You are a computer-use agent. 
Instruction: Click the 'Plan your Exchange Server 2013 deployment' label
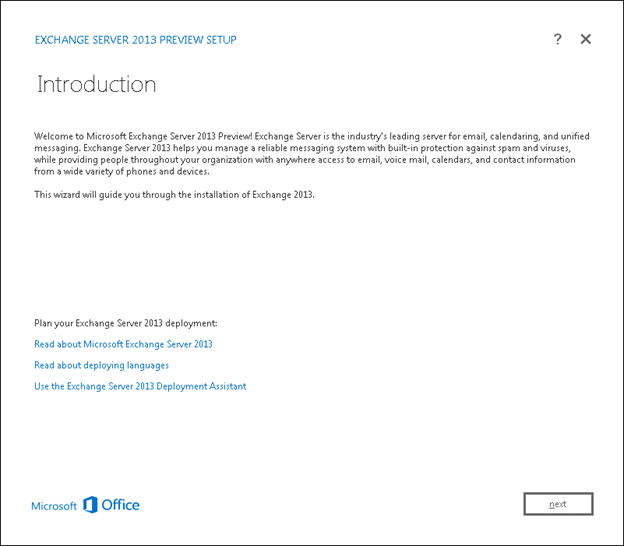(126, 323)
